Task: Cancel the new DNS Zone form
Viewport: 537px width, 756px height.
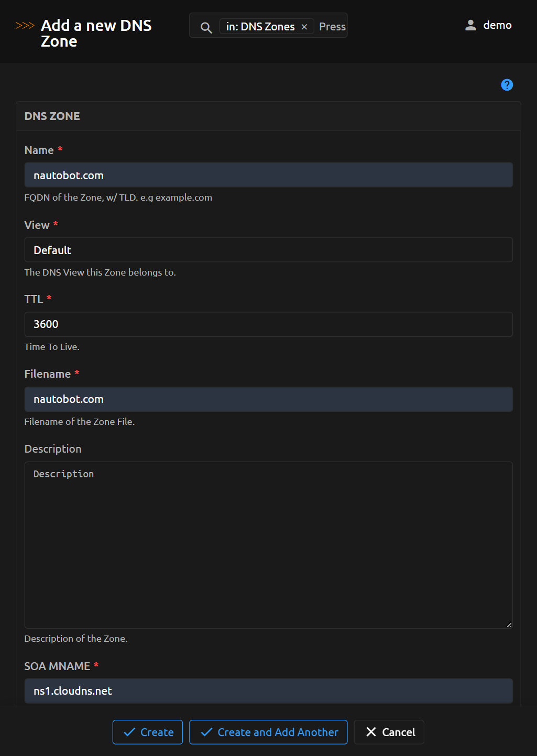Action: 389,731
